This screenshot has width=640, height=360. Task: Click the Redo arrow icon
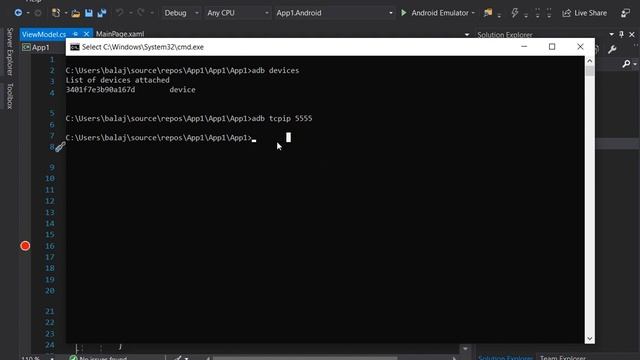click(x=140, y=13)
